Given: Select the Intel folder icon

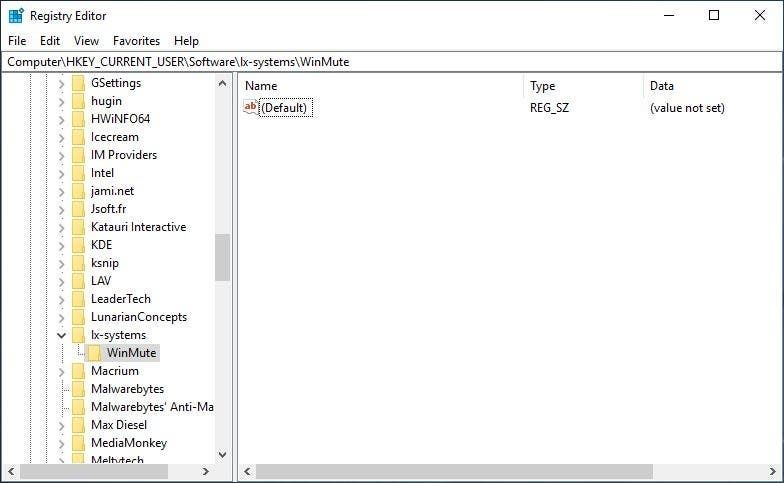Looking at the screenshot, I should (78, 173).
